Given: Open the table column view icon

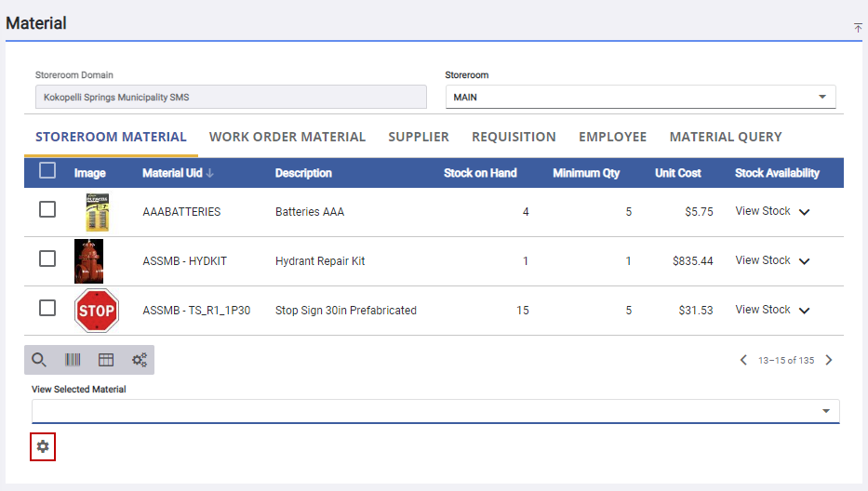Looking at the screenshot, I should click(x=106, y=360).
